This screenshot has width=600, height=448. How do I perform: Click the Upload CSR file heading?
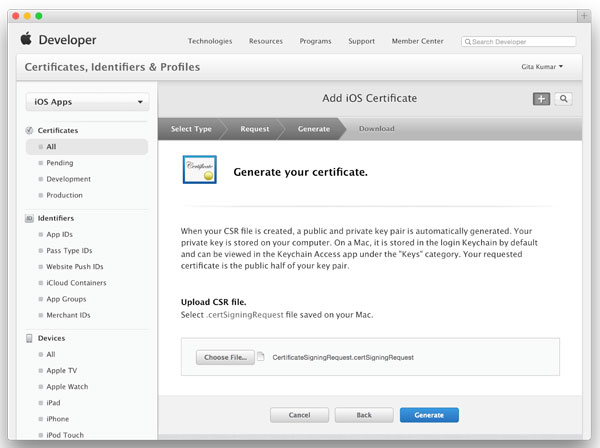[x=214, y=302]
